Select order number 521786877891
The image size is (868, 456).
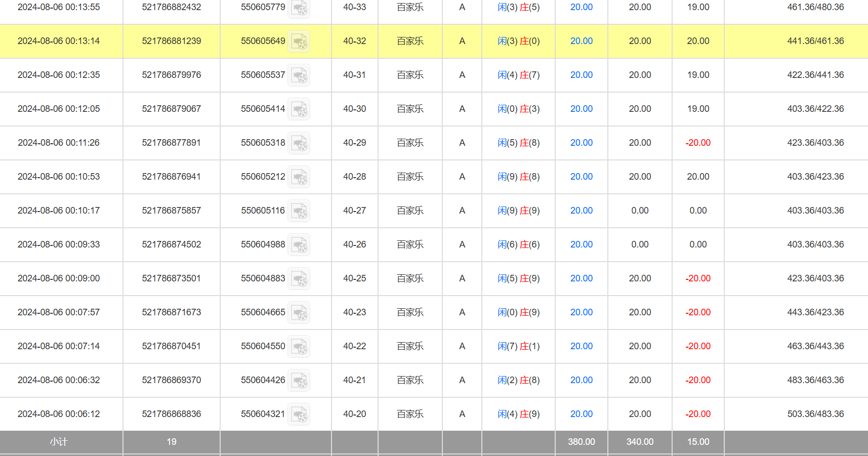[171, 143]
